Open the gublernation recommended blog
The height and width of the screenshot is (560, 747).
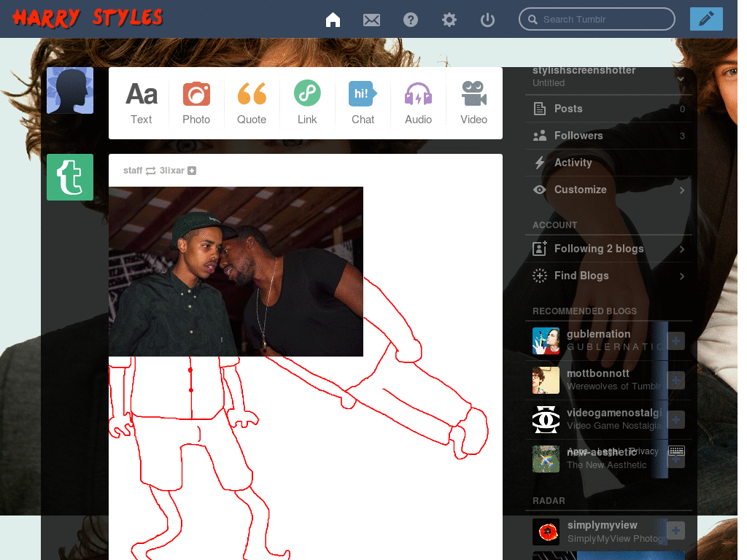598,334
